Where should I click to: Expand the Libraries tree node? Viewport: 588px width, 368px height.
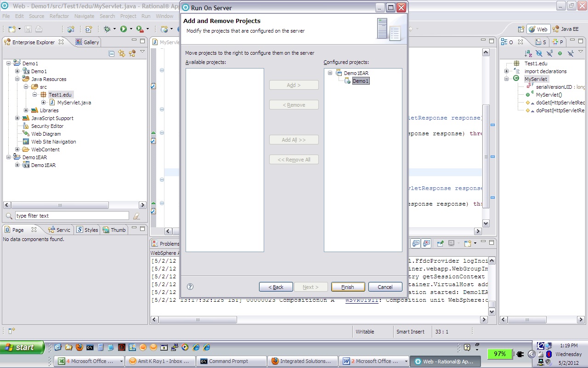point(26,110)
